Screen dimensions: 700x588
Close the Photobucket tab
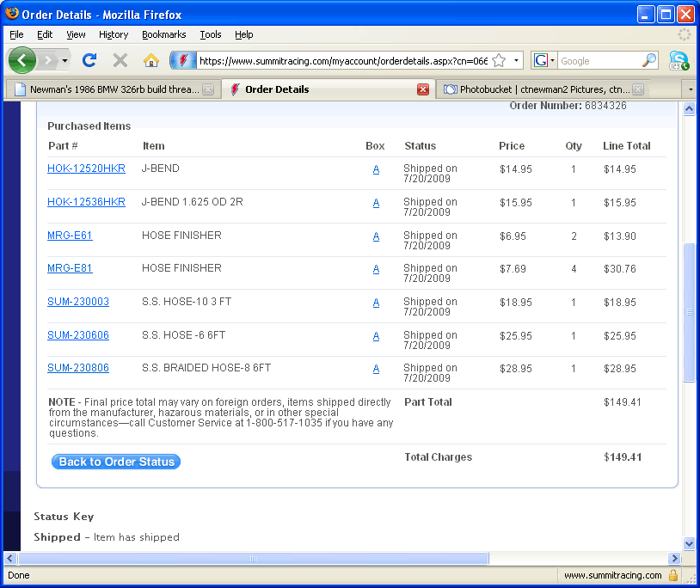[638, 89]
